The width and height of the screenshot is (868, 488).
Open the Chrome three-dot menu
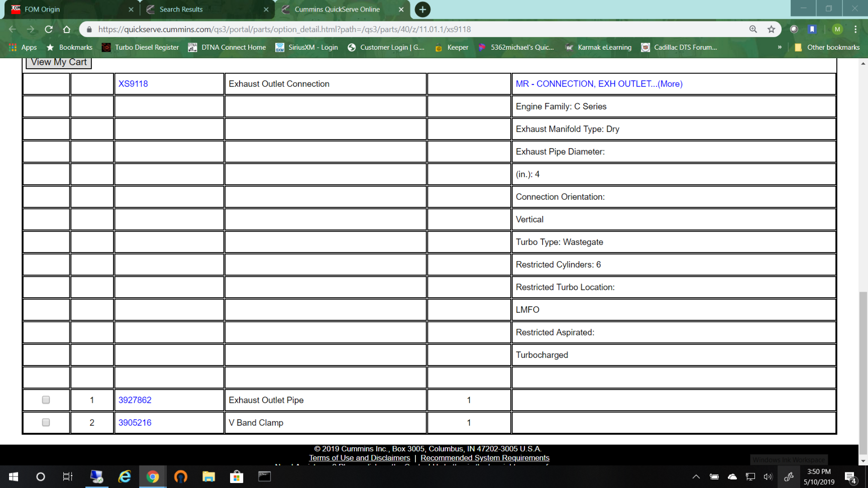pyautogui.click(x=855, y=29)
